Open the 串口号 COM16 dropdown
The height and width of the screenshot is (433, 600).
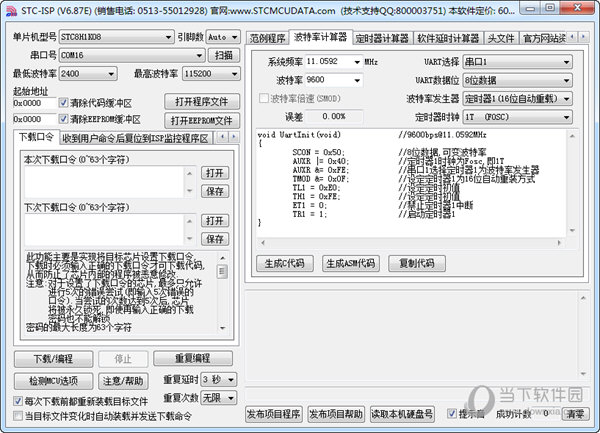coord(132,55)
